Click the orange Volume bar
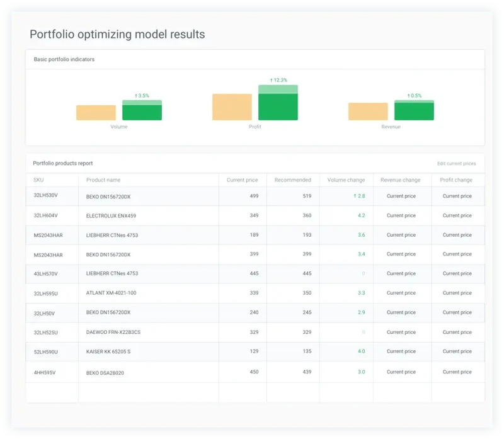The width and height of the screenshot is (504, 439). [96, 113]
